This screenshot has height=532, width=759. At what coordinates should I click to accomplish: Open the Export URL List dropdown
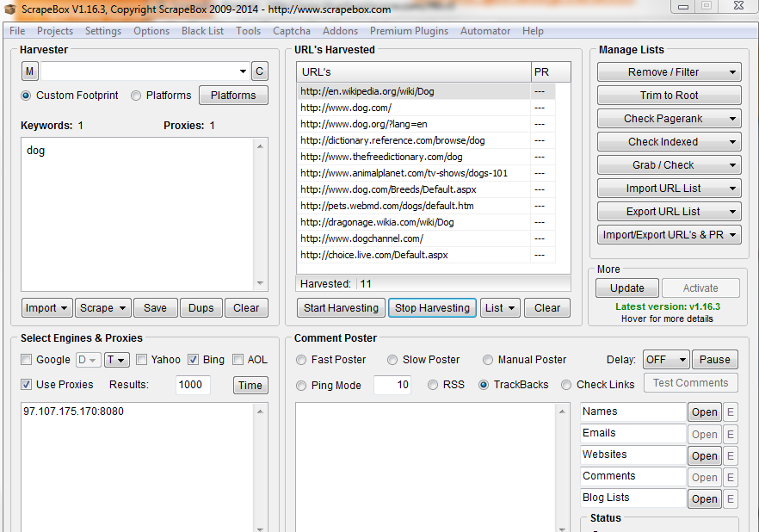(x=669, y=212)
